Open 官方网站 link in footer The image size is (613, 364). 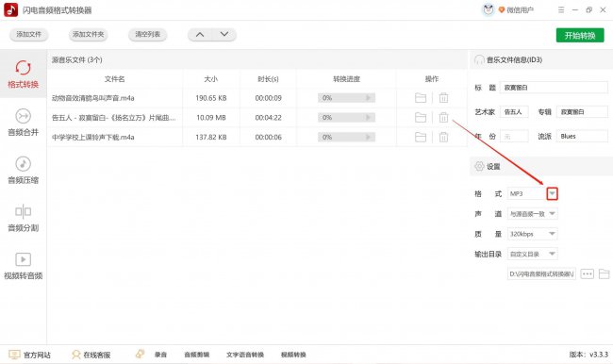point(30,355)
